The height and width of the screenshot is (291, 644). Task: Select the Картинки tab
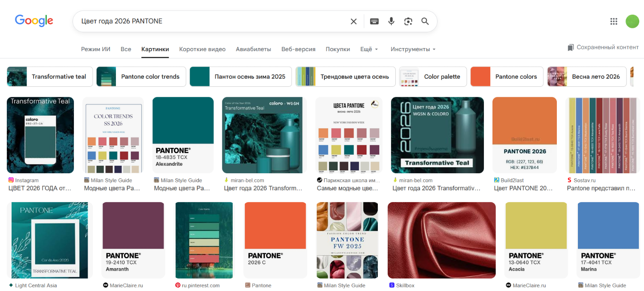(x=155, y=49)
